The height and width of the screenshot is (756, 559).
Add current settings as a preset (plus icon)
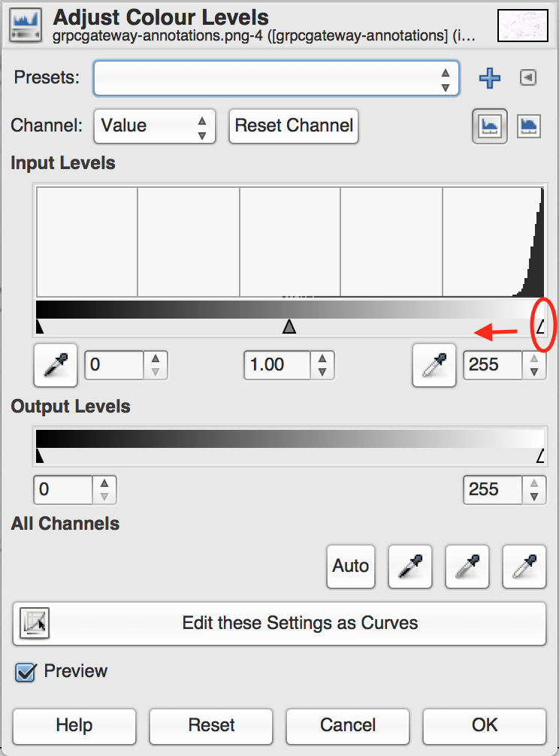point(490,77)
